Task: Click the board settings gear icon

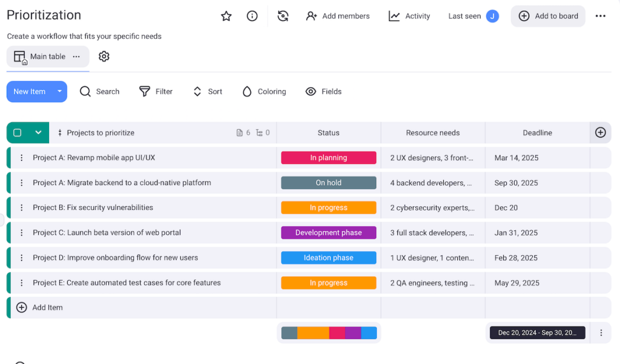Action: tap(104, 56)
